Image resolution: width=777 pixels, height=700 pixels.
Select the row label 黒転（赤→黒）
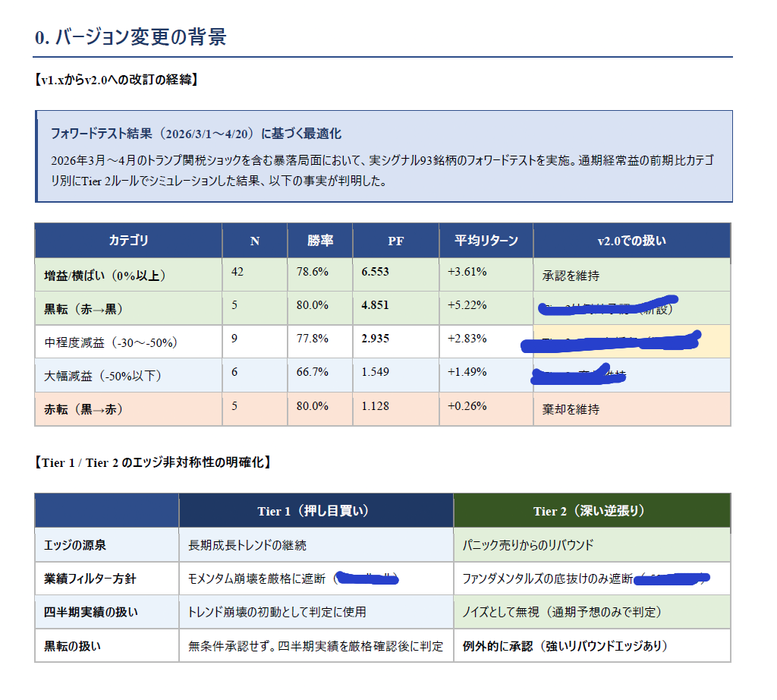83,309
